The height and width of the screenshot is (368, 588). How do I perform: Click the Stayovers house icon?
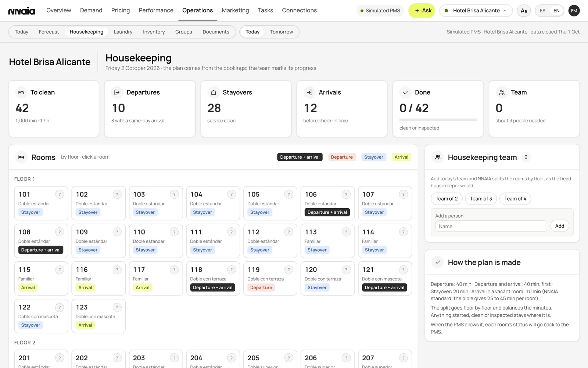click(x=213, y=92)
